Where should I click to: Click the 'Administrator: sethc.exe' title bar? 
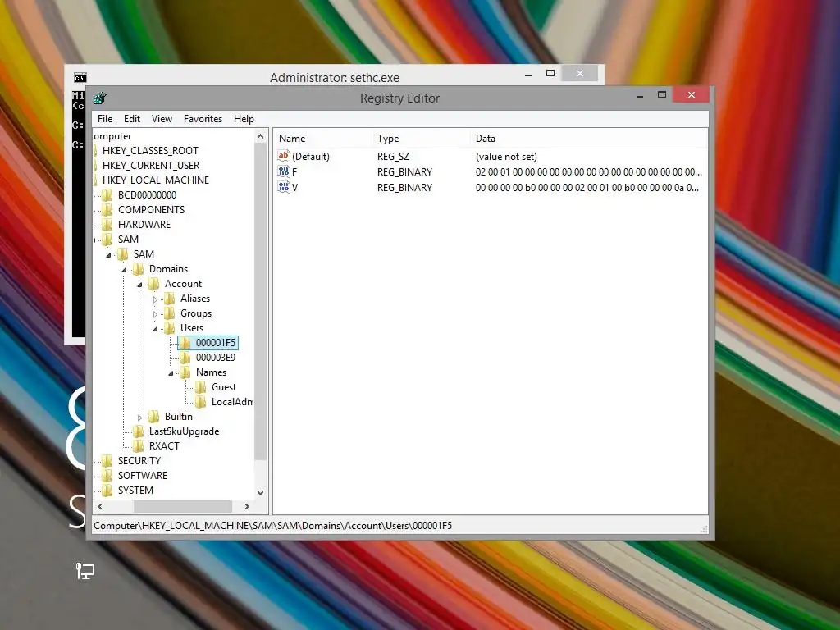[x=335, y=78]
